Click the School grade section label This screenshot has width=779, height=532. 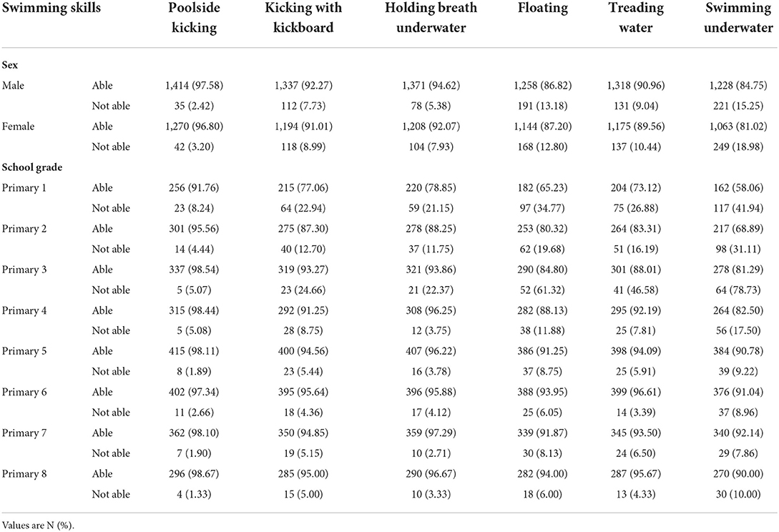32,167
